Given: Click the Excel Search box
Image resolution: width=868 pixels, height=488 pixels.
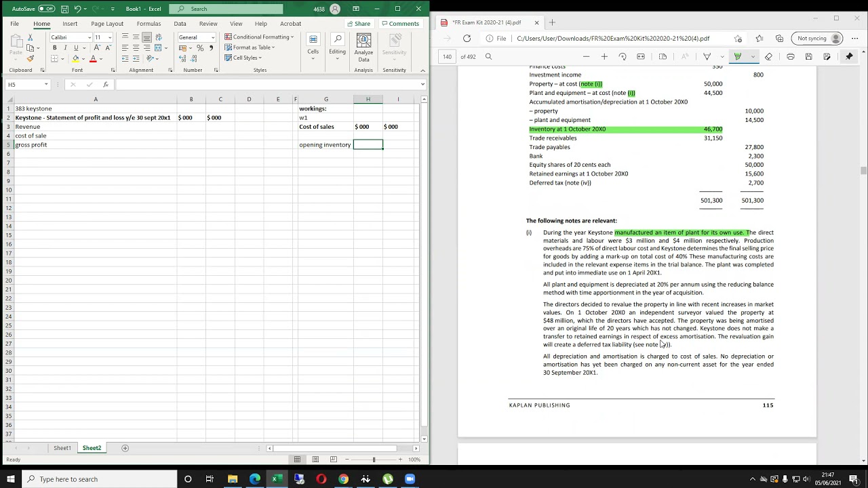Looking at the screenshot, I should (x=226, y=9).
